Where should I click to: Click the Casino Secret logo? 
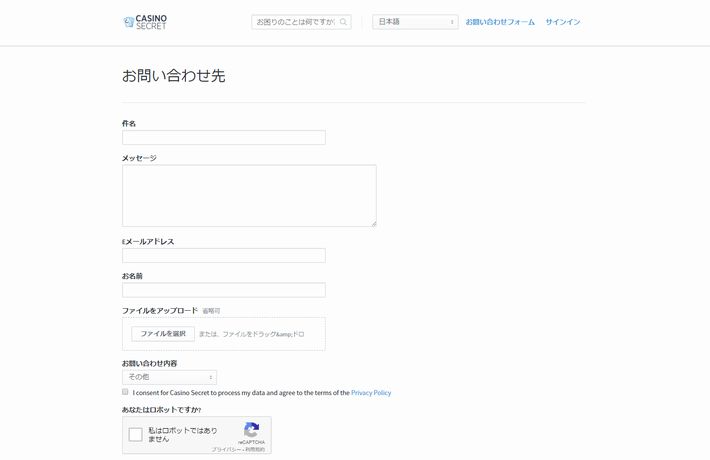pos(145,22)
